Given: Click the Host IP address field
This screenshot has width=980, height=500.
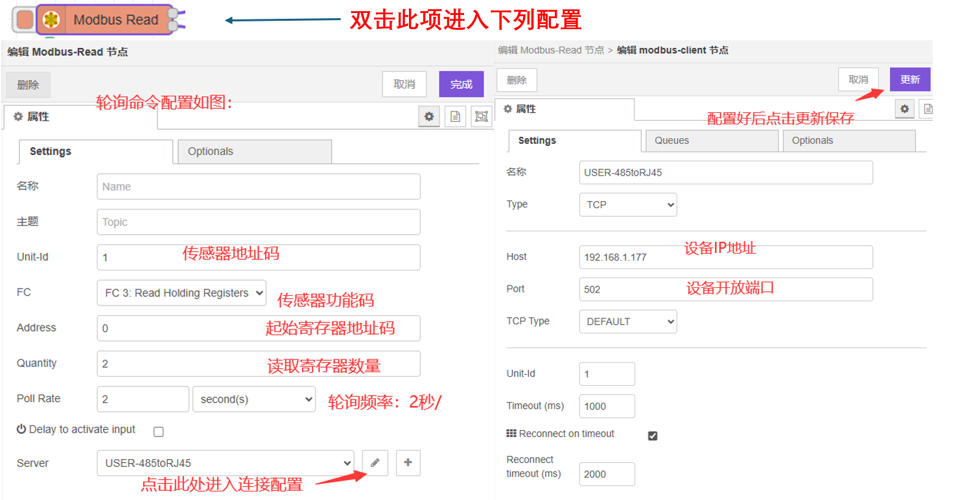Looking at the screenshot, I should coord(725,257).
